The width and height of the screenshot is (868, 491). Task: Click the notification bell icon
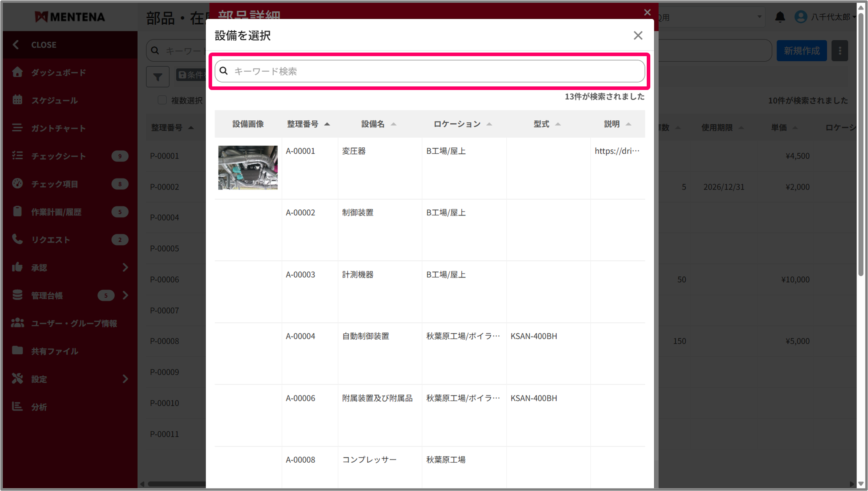pyautogui.click(x=780, y=17)
